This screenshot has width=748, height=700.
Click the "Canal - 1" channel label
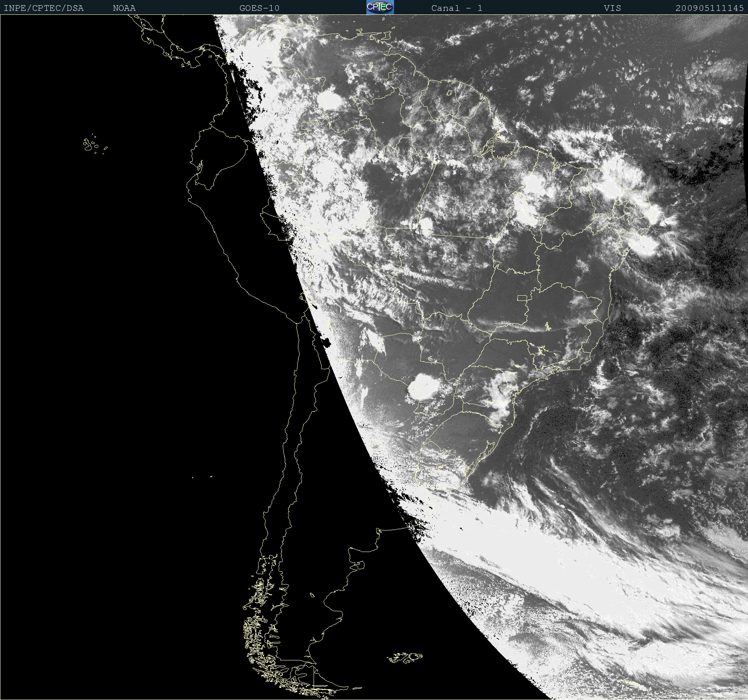pos(457,8)
